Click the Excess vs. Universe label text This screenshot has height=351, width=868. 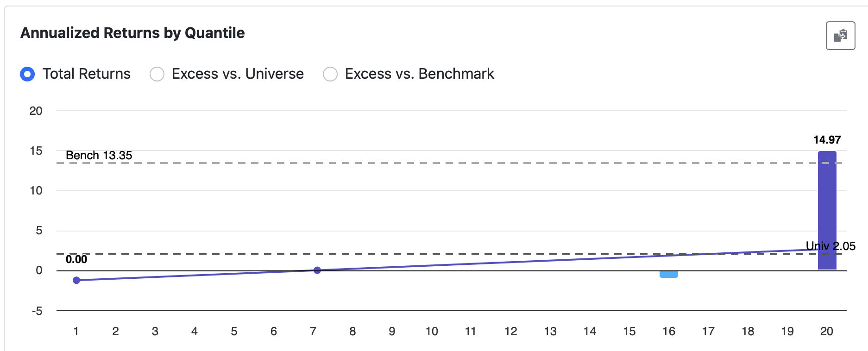[238, 74]
